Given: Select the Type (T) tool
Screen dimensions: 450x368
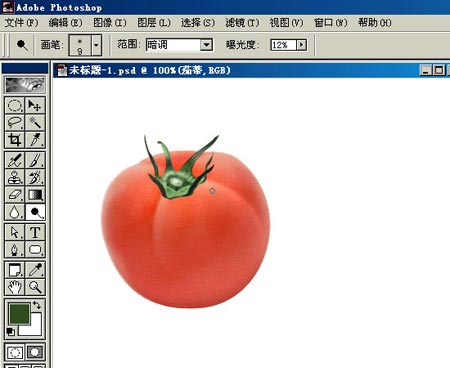Looking at the screenshot, I should 35,232.
